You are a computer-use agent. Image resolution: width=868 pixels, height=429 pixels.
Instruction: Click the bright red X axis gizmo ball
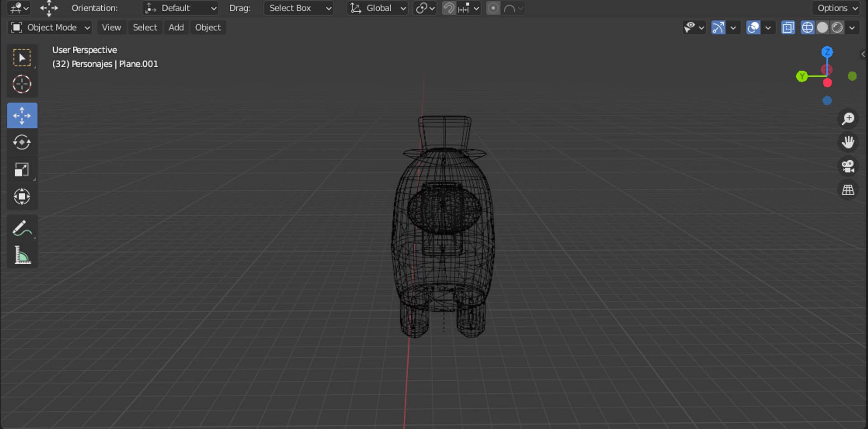point(827,83)
